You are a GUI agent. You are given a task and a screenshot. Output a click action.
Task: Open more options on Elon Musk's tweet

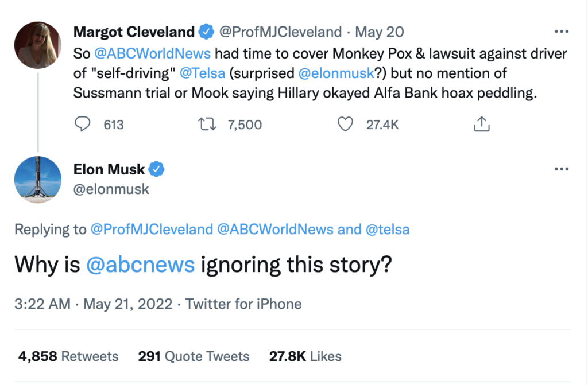[x=560, y=169]
